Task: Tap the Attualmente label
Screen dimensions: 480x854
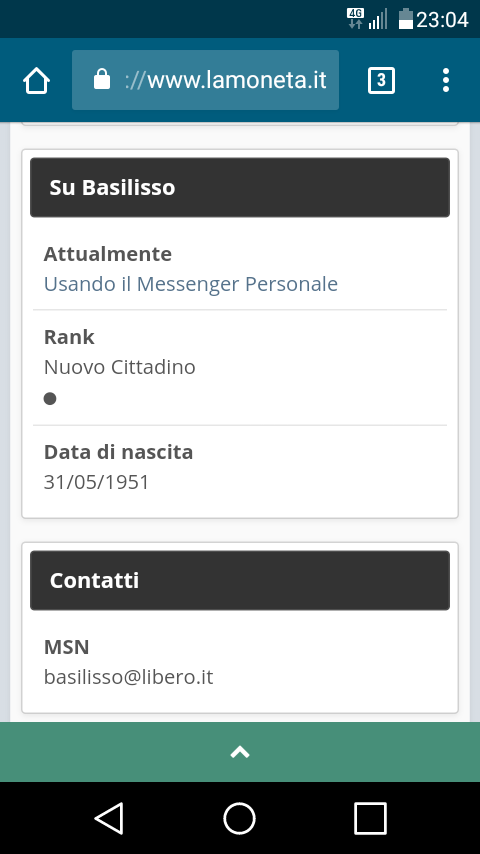Action: click(108, 254)
